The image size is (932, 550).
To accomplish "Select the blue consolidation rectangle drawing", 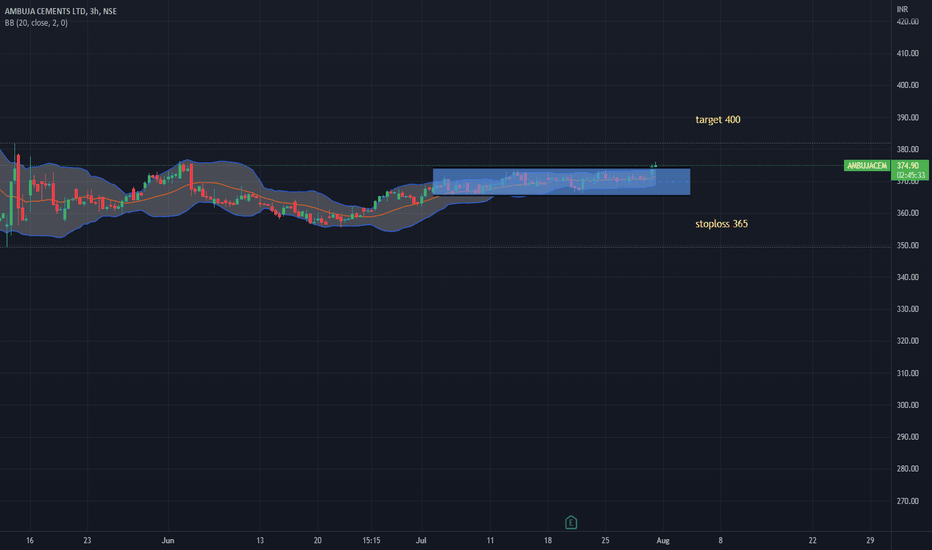I will 561,182.
